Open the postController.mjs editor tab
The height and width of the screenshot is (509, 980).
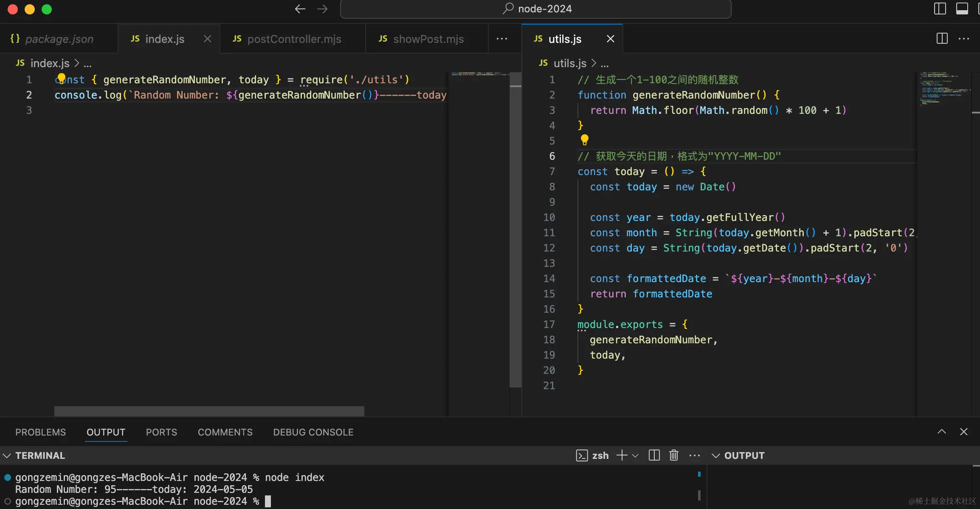[293, 39]
